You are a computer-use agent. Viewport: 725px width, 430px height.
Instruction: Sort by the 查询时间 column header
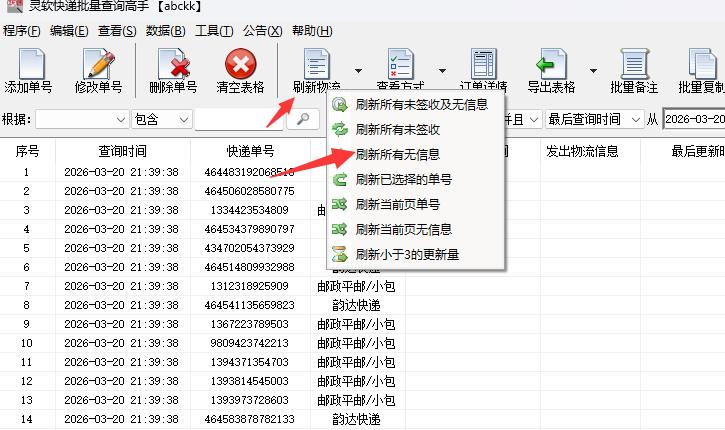click(x=122, y=151)
